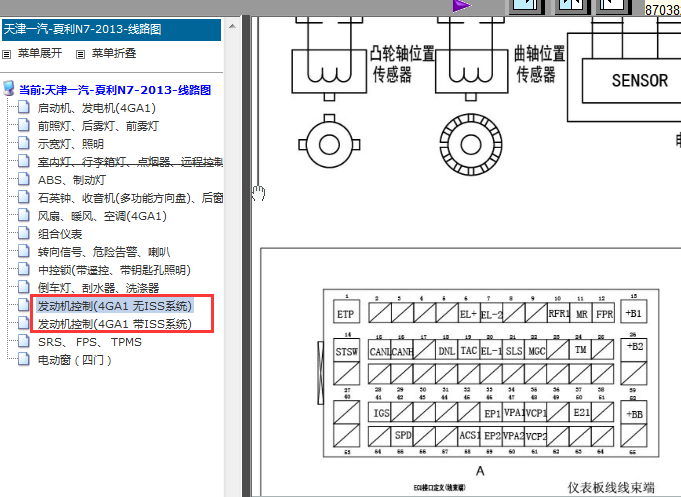Click the ACS1 pin cell
This screenshot has height=497, width=681.
[x=469, y=435]
